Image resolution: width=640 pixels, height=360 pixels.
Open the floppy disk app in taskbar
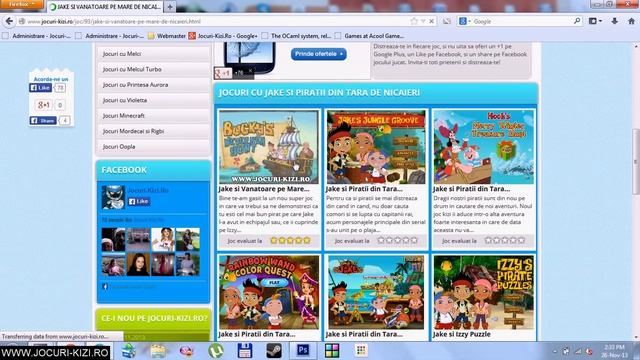click(245, 351)
